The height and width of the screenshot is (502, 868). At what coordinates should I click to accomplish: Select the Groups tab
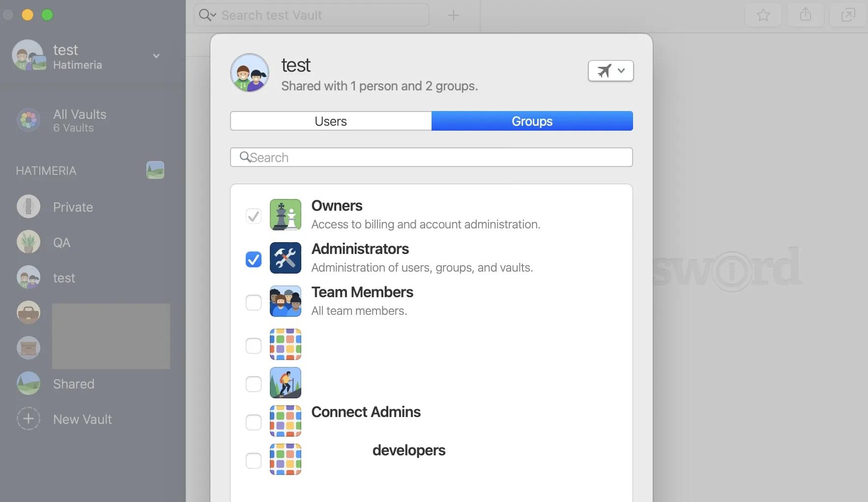tap(532, 121)
